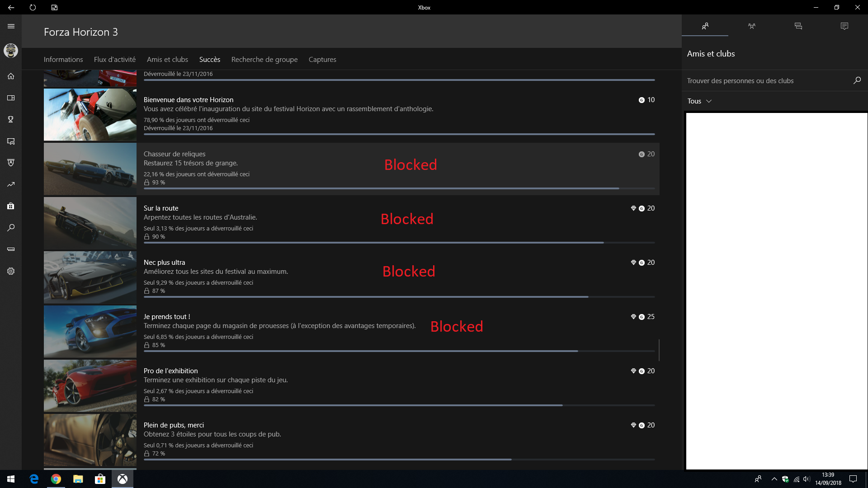Open Settings gear in the sidebar
Image resolution: width=868 pixels, height=488 pixels.
point(11,271)
